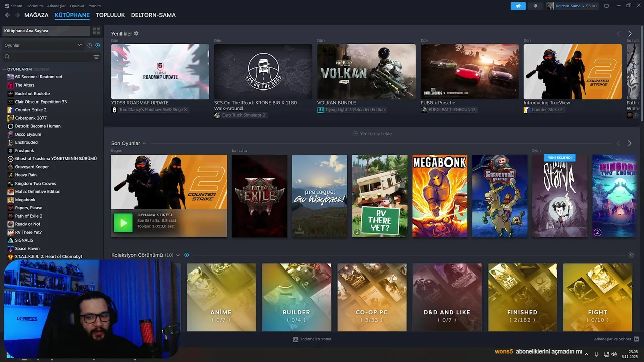Click the Windows taskbar volume icon
Screen dimensions: 644x362
pos(614,354)
